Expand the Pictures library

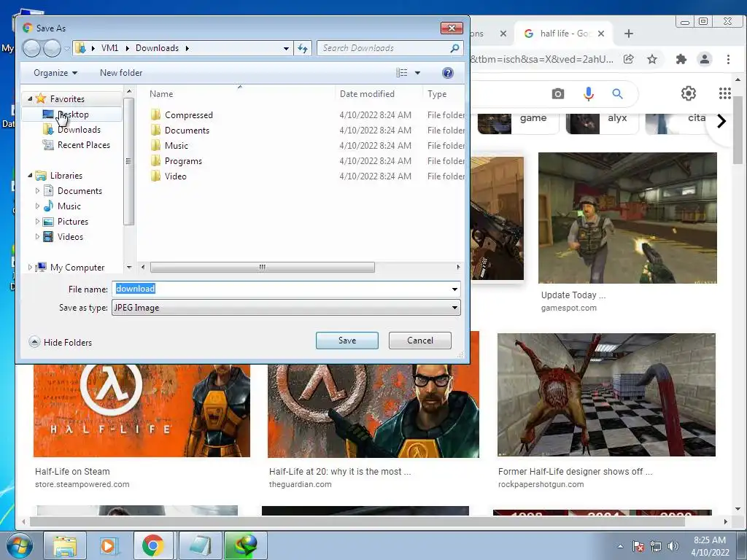[37, 221]
